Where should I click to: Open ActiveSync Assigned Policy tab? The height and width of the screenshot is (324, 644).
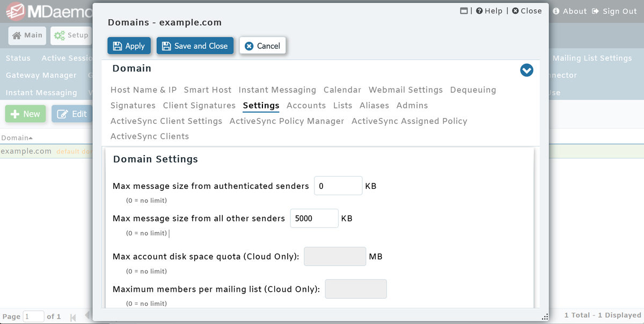click(x=409, y=121)
